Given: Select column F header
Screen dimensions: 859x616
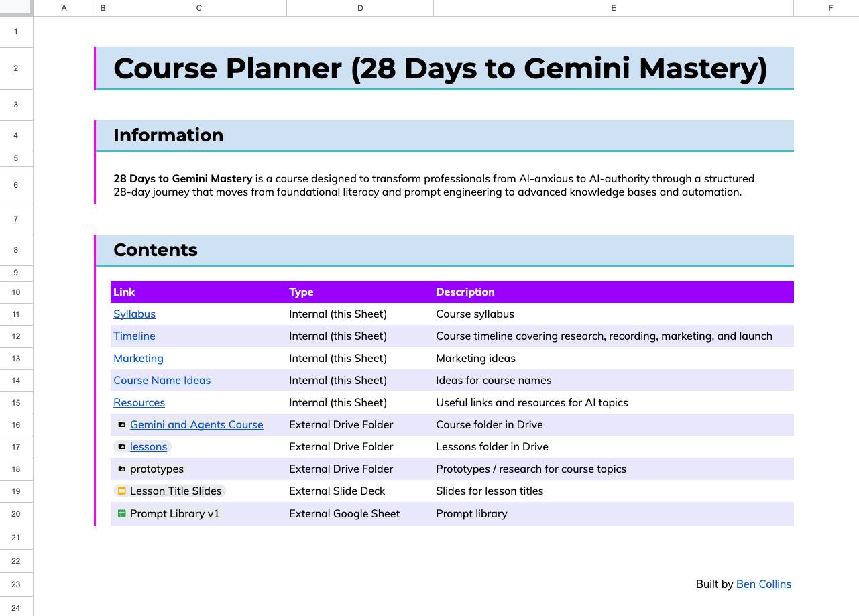Looking at the screenshot, I should point(830,8).
